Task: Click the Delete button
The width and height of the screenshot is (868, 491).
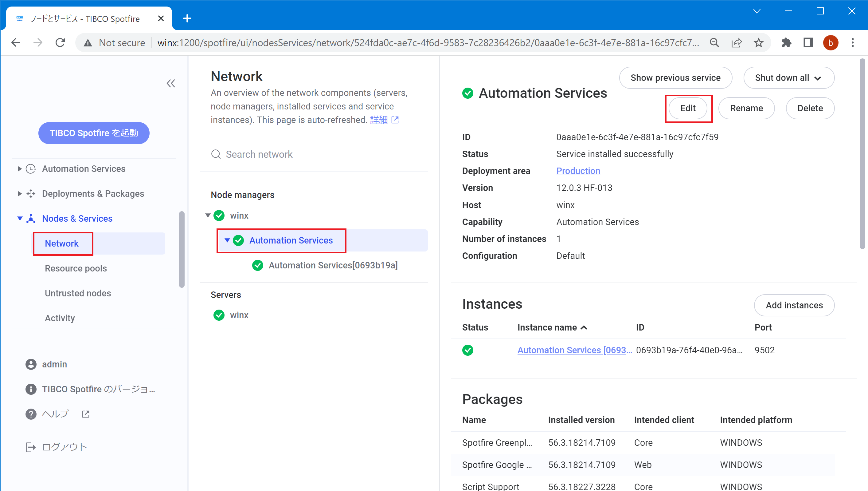Action: (810, 108)
